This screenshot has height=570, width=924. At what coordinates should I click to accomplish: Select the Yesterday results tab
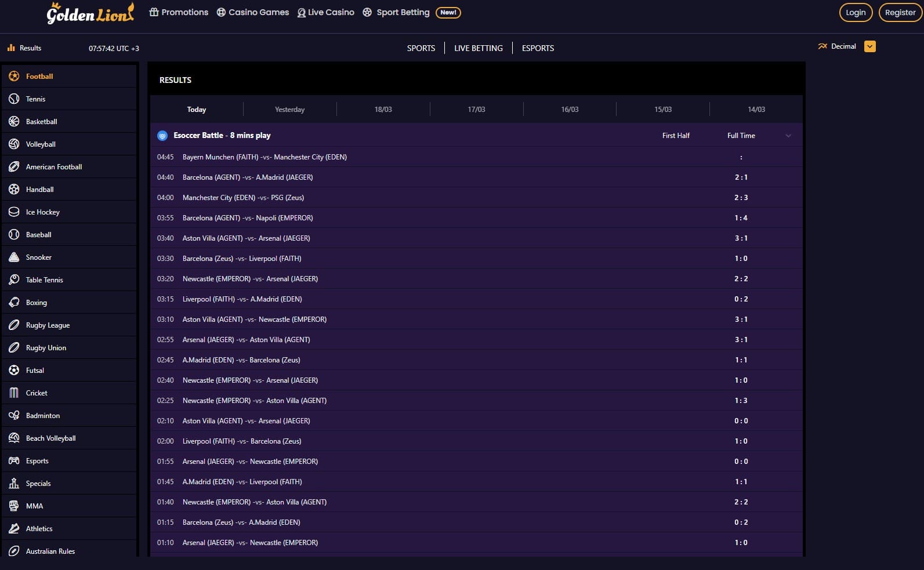click(290, 110)
